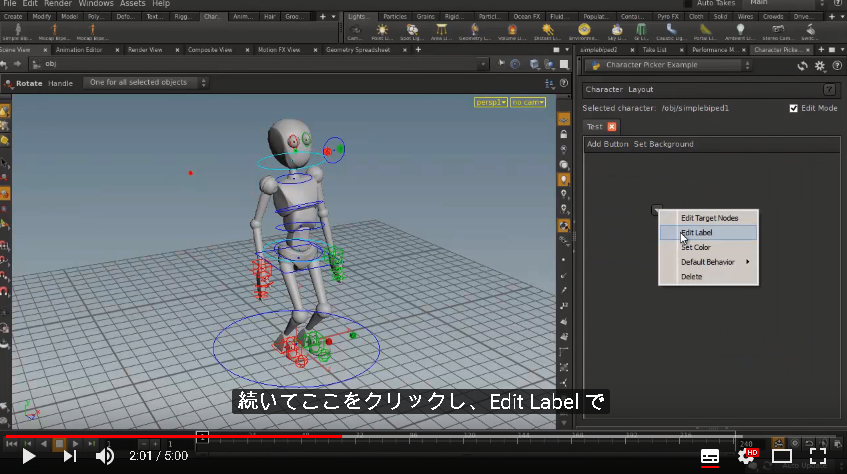Screen dimensions: 847x474
Task: Click the Point Light shelf icon
Action: (382, 31)
